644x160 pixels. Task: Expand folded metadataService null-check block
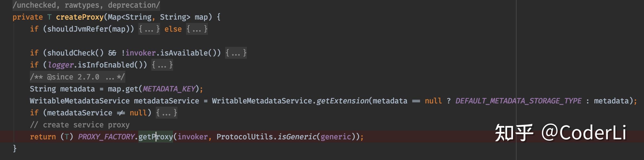point(167,113)
